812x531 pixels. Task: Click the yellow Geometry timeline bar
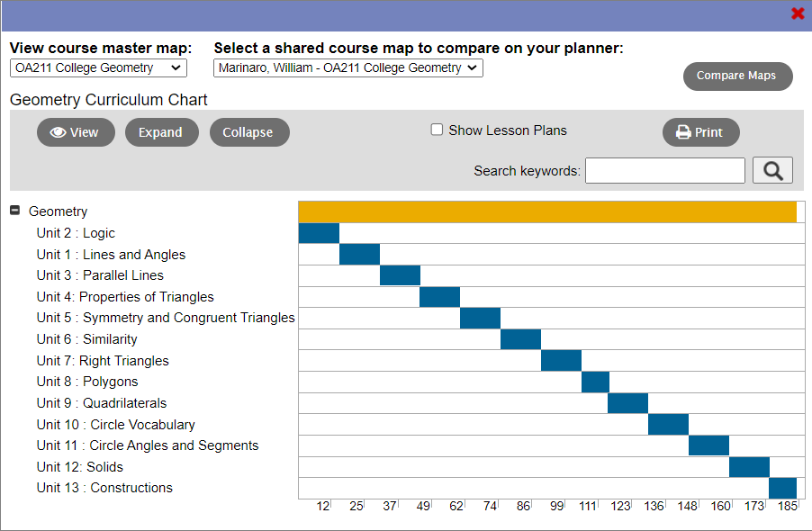point(547,211)
